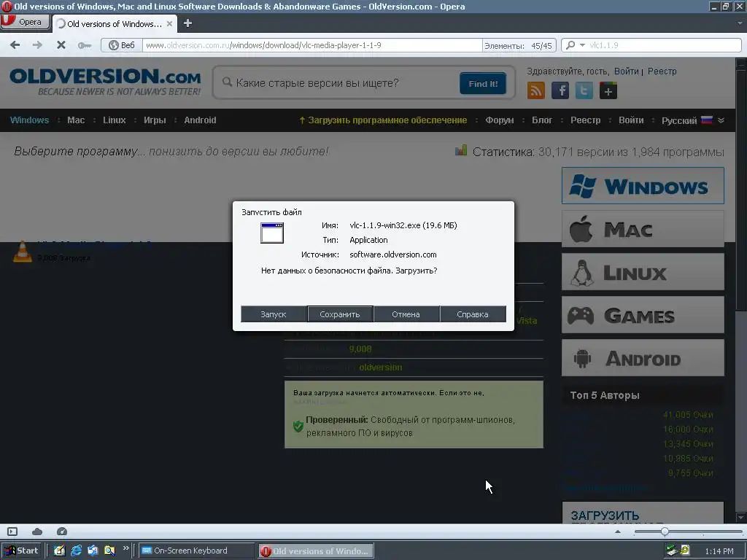Viewport: 747px width, 560px height.
Task: Focus the old versions site search field
Action: pos(338,83)
